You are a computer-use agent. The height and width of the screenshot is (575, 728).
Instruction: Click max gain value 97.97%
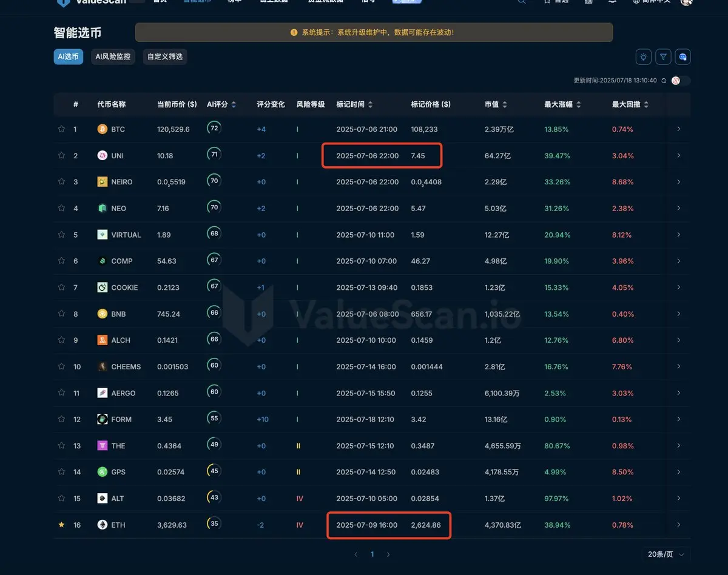(x=556, y=499)
